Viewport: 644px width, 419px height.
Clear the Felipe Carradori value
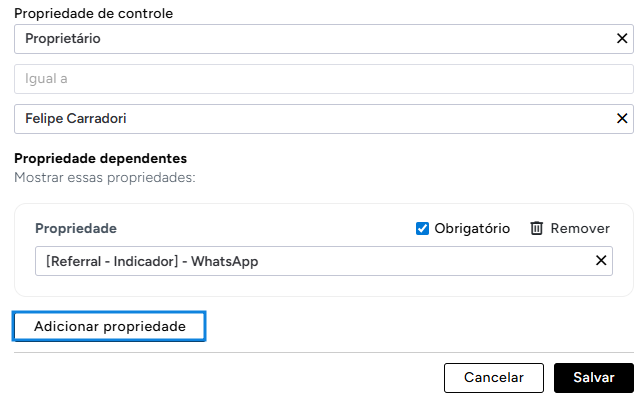click(x=622, y=119)
